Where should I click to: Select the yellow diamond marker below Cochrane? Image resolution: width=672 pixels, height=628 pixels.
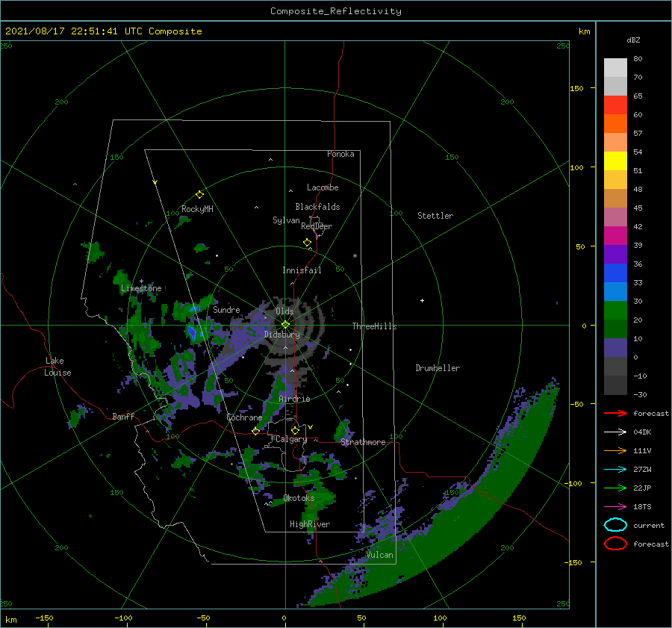pyautogui.click(x=255, y=431)
